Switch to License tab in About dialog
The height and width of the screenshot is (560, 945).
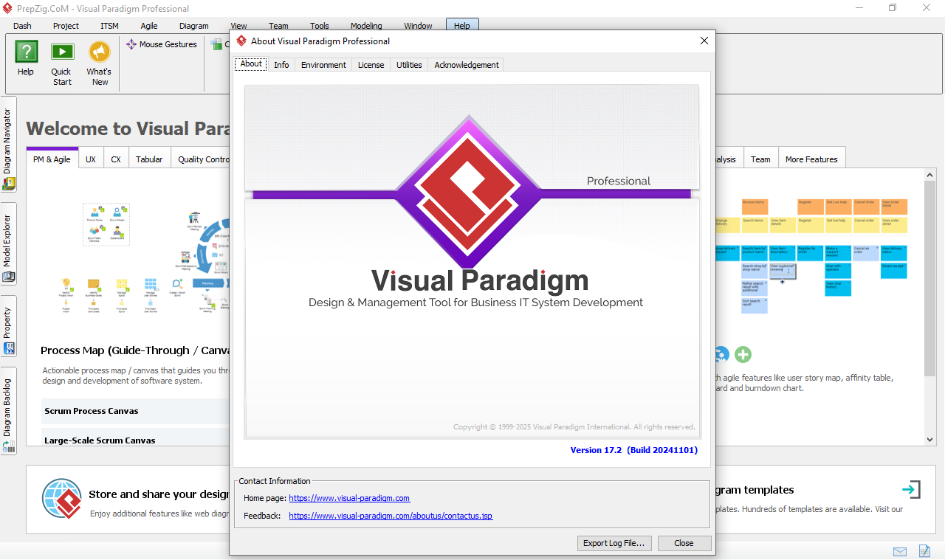click(371, 65)
